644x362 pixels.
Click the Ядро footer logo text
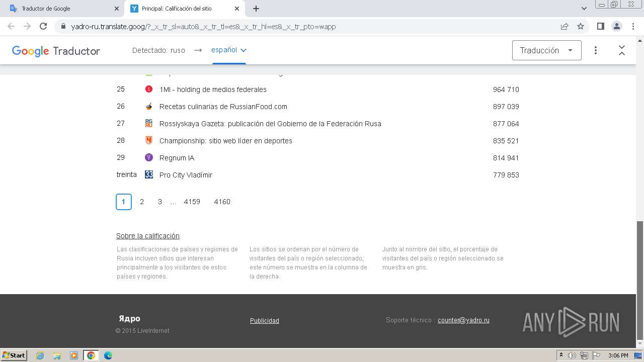(x=129, y=318)
